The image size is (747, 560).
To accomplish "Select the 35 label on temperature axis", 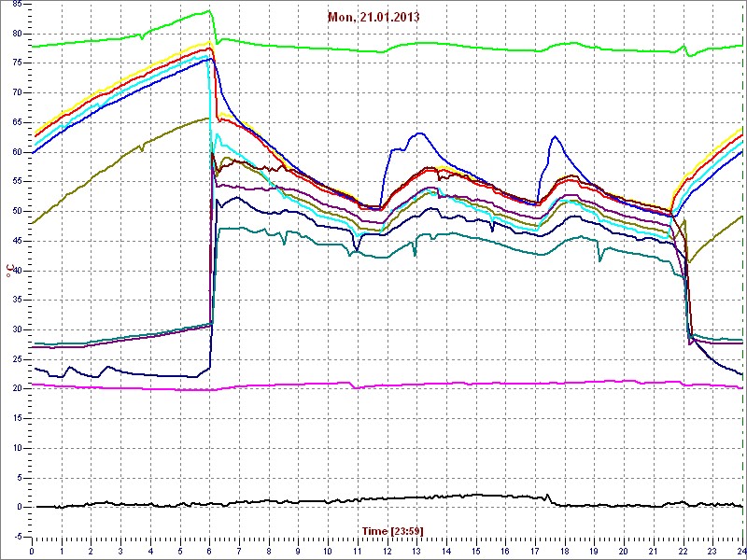I will pos(17,300).
